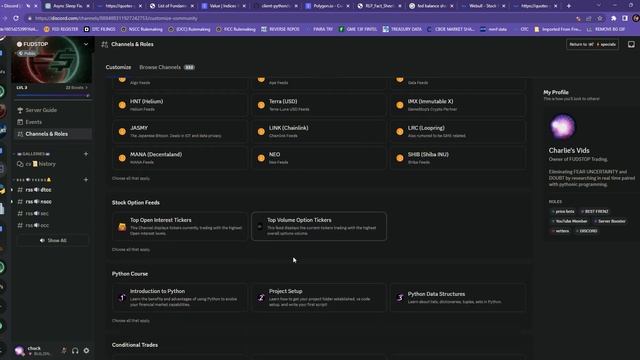640x360 pixels.
Task: Click DISCORD role tag
Action: coord(587,231)
